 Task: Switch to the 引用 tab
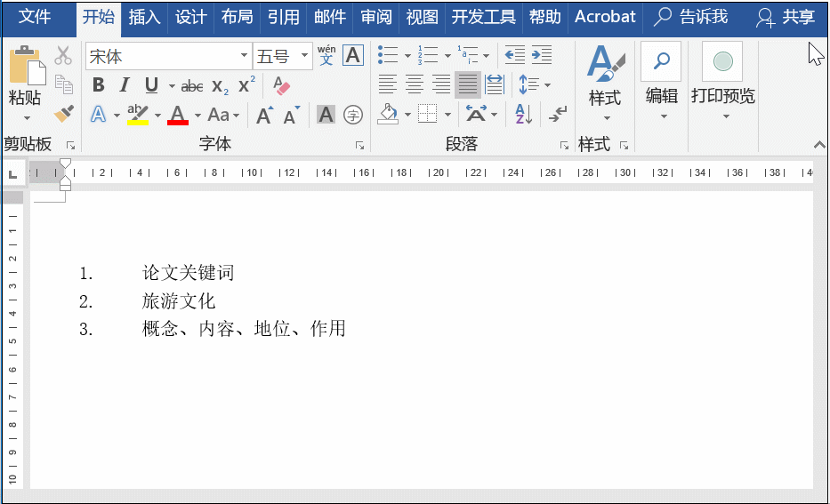[x=284, y=17]
